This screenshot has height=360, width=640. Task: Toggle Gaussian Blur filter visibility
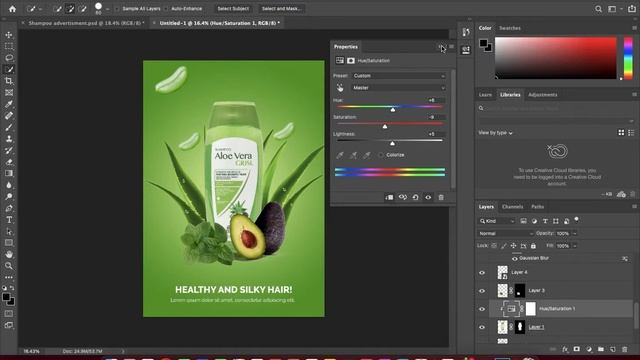point(515,259)
